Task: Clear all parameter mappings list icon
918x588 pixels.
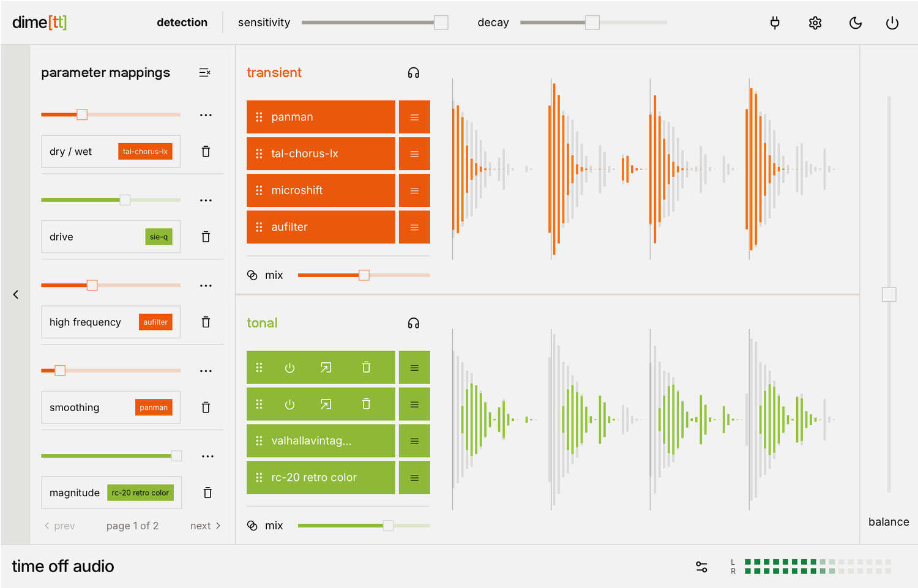Action: coord(205,73)
